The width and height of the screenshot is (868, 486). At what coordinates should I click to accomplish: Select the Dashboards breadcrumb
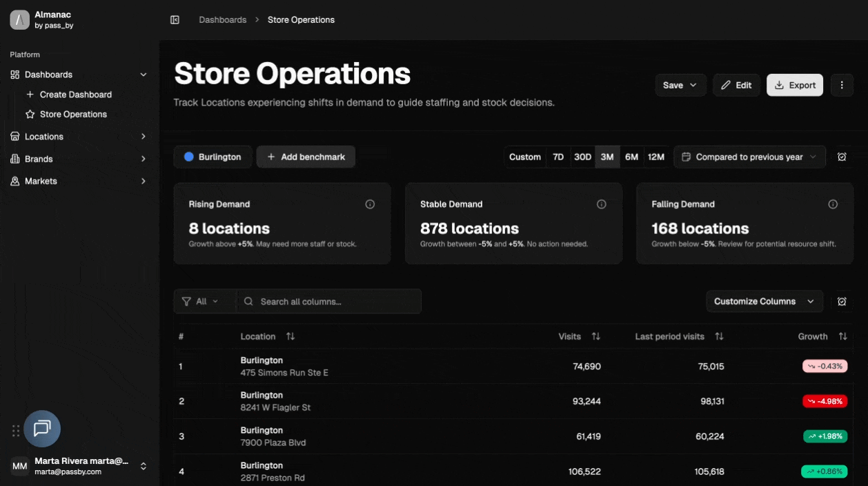click(x=222, y=19)
